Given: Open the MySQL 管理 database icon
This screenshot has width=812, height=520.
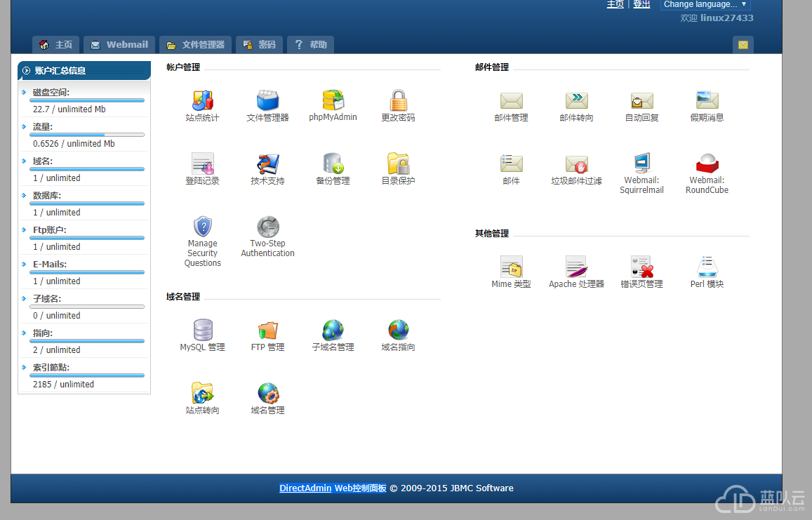Looking at the screenshot, I should [202, 331].
